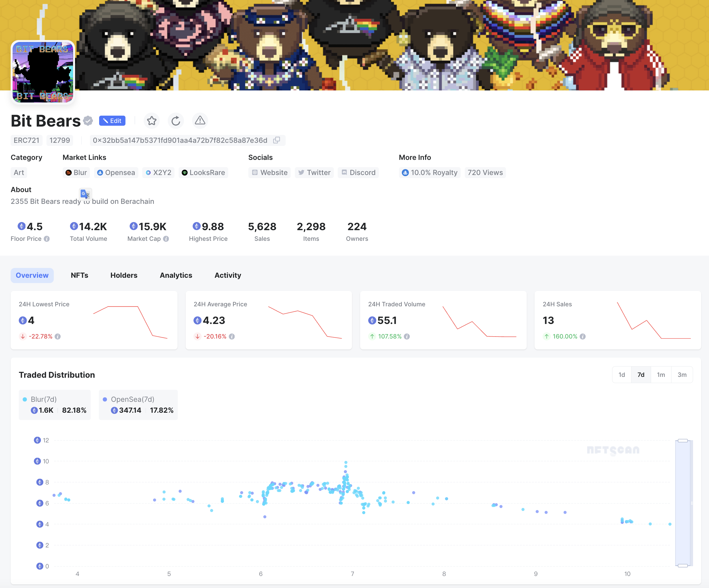Click the contract address text 0x32bb5a...
Screen dimensions: 709x588
pyautogui.click(x=180, y=140)
